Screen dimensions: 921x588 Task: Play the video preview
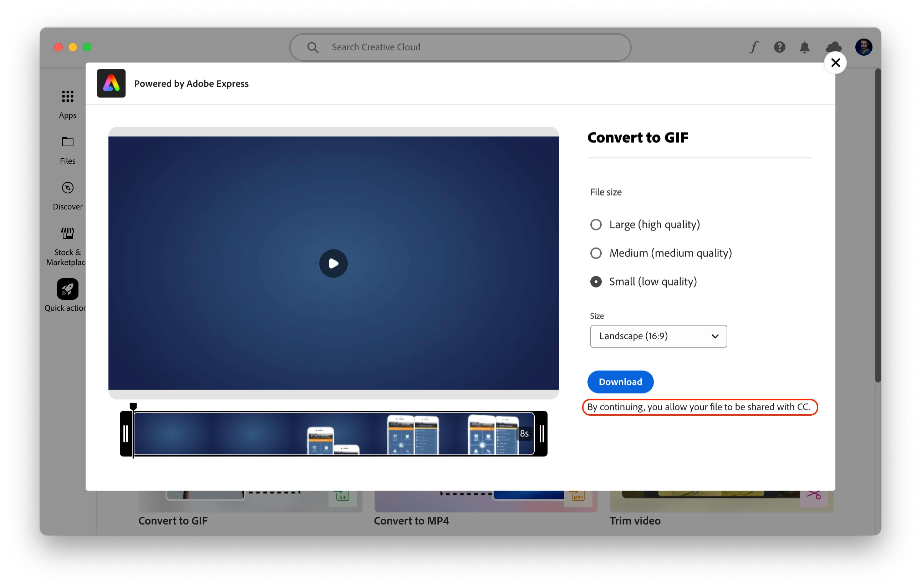[x=333, y=264]
